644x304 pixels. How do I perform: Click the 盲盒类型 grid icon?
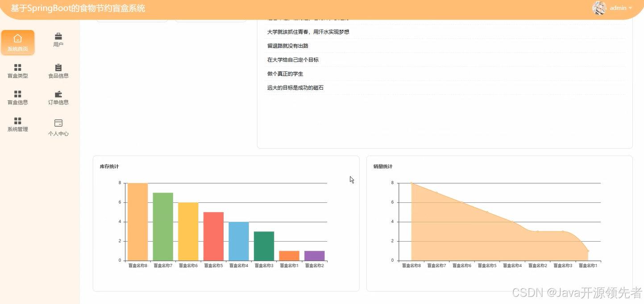point(18,67)
